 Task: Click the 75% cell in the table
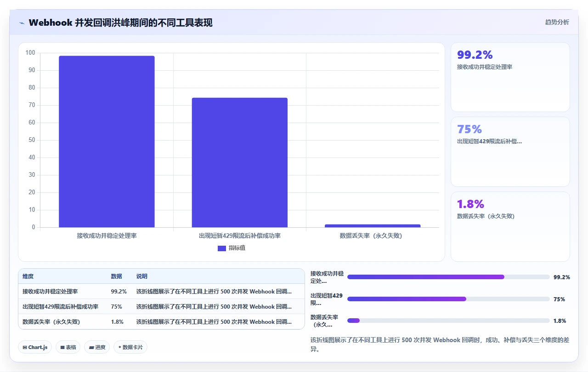click(116, 307)
